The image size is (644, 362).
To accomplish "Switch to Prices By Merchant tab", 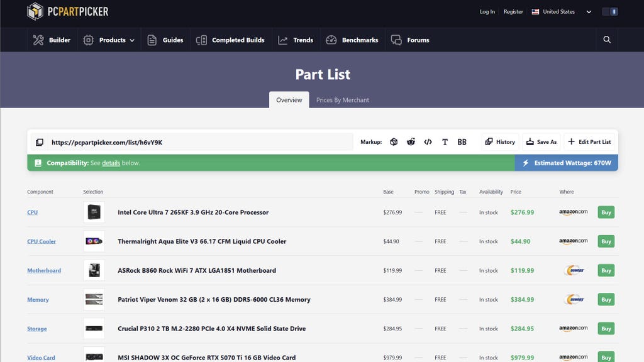I will pyautogui.click(x=343, y=100).
